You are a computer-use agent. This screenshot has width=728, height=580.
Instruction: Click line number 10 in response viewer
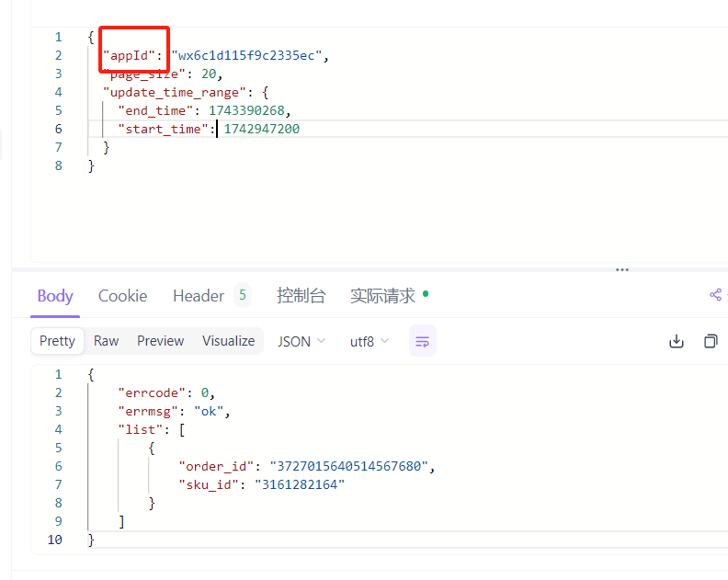(55, 540)
